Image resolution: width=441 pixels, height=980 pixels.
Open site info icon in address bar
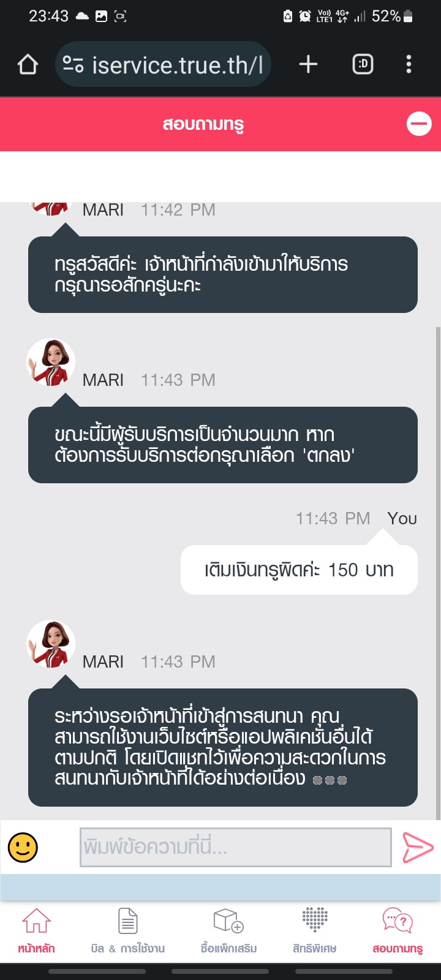pyautogui.click(x=73, y=64)
